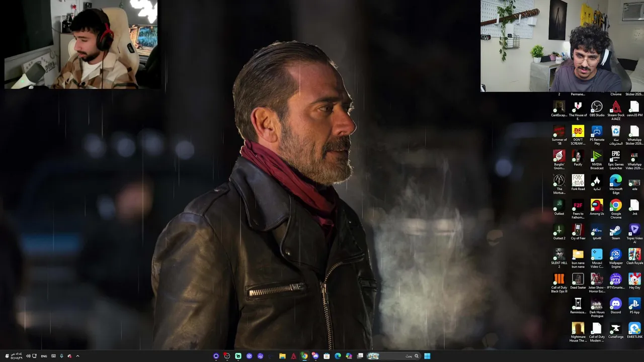Select The House of E desktop icon
Viewport: 644px width, 362px height.
pyautogui.click(x=578, y=111)
